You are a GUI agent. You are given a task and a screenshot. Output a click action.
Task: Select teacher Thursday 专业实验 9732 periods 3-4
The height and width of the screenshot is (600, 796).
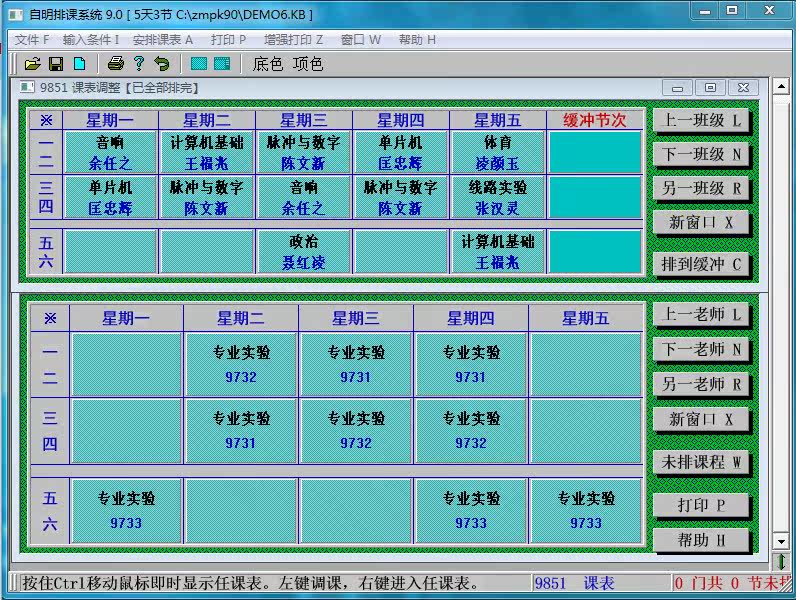coord(471,430)
